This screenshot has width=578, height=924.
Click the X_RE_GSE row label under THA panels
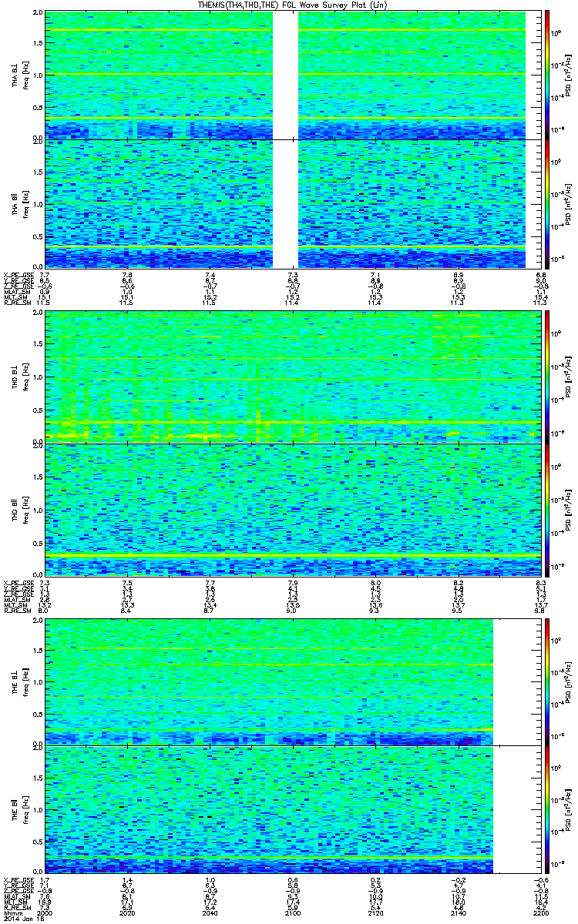tap(17, 274)
